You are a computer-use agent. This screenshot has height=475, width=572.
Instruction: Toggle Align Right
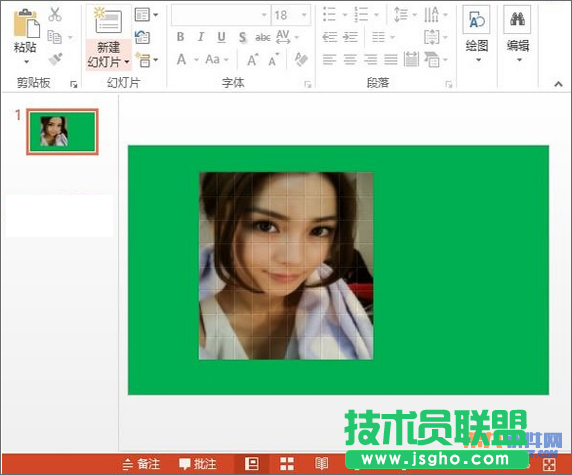370,59
